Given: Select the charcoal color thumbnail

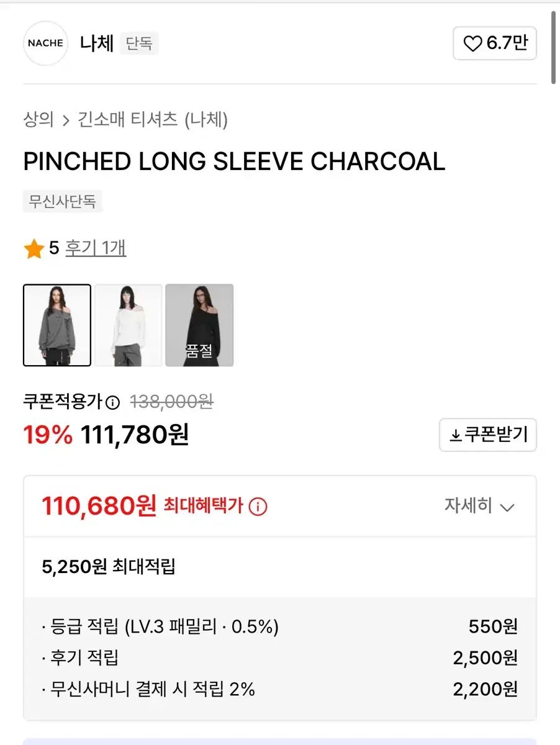Looking at the screenshot, I should [x=57, y=325].
